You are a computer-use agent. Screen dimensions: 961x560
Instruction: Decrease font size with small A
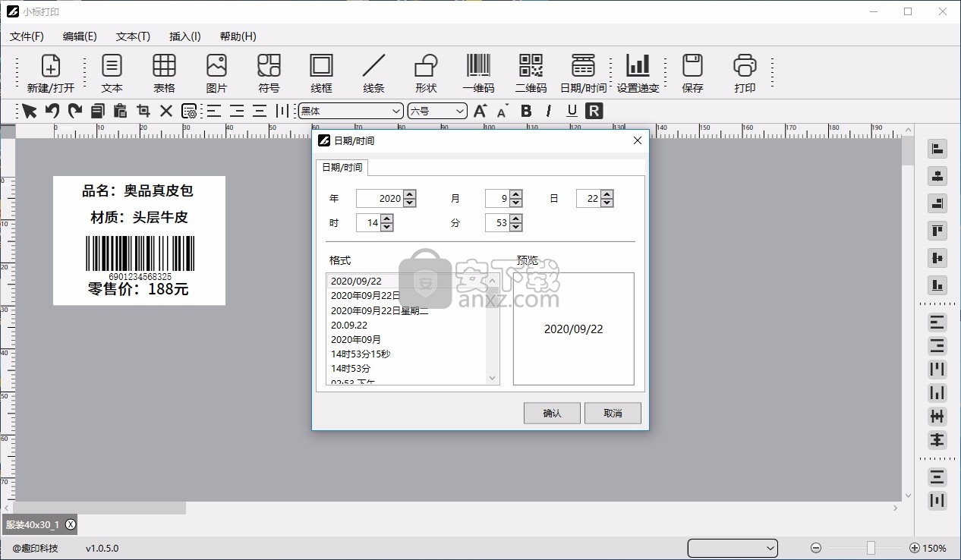point(503,111)
